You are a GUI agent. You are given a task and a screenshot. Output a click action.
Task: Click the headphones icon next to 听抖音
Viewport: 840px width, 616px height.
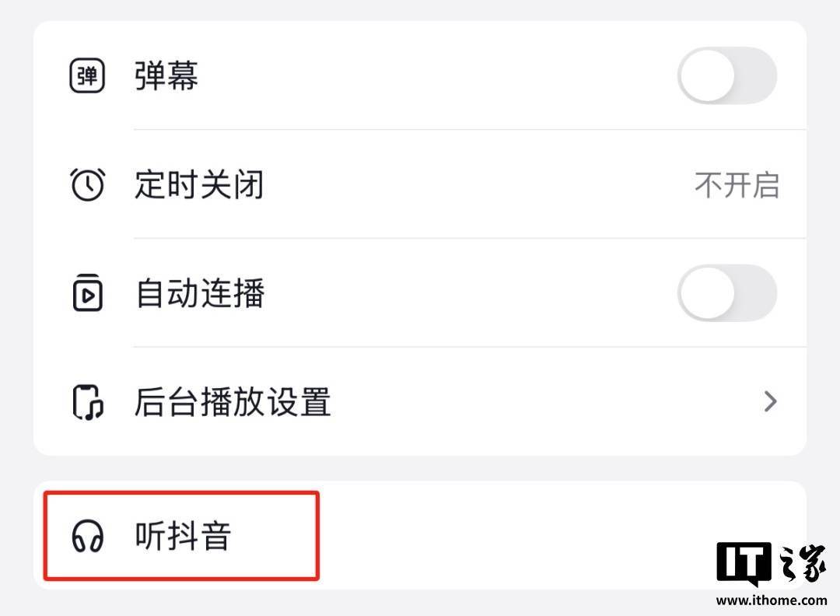[x=87, y=537]
